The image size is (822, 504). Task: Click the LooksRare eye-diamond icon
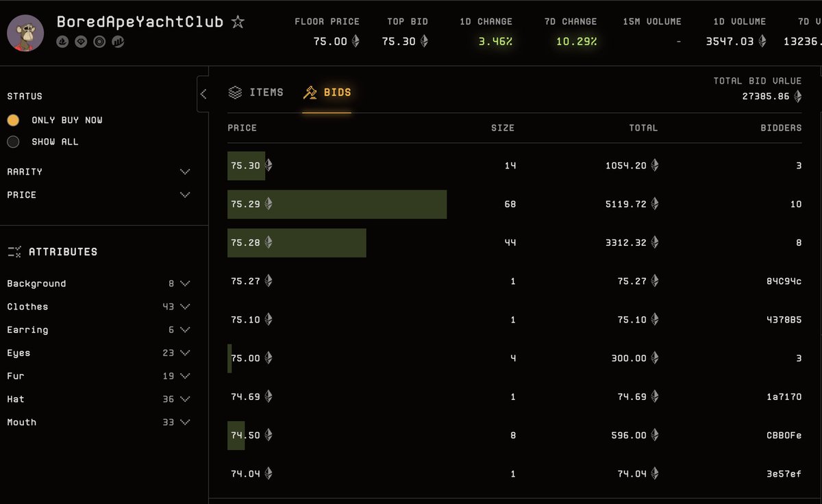[x=81, y=42]
